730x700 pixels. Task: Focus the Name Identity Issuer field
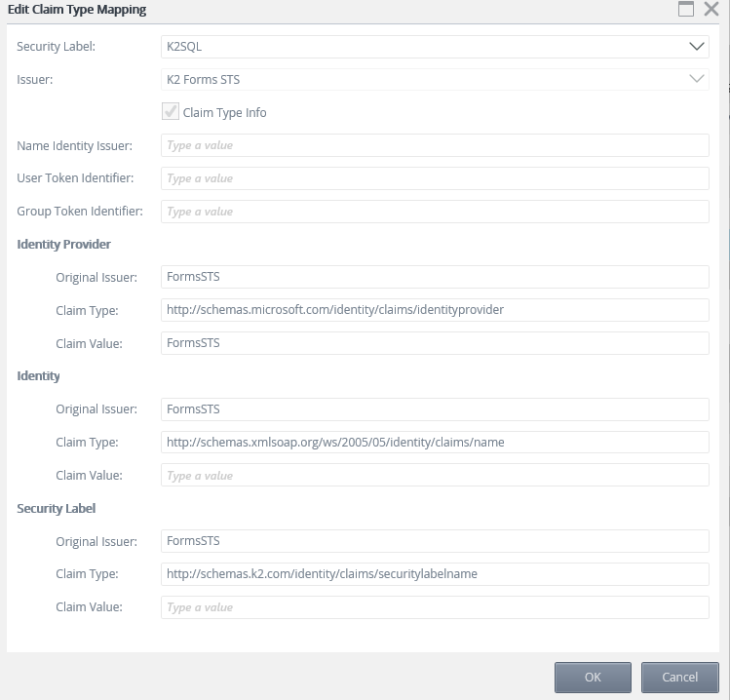coord(435,145)
